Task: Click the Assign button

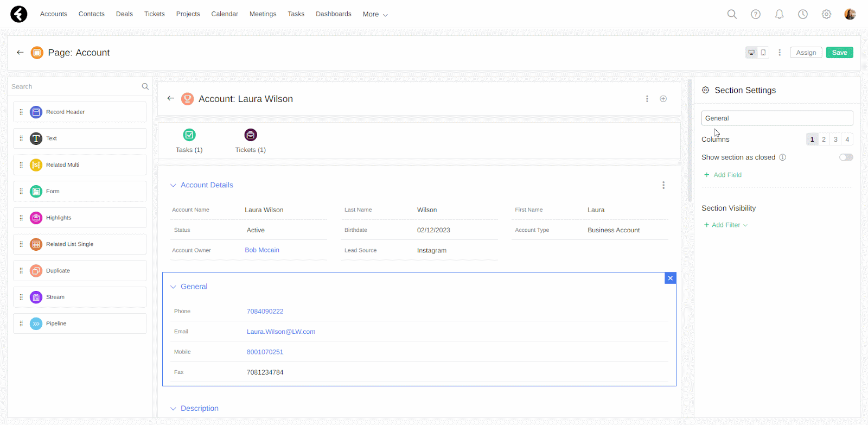Action: pyautogui.click(x=806, y=53)
